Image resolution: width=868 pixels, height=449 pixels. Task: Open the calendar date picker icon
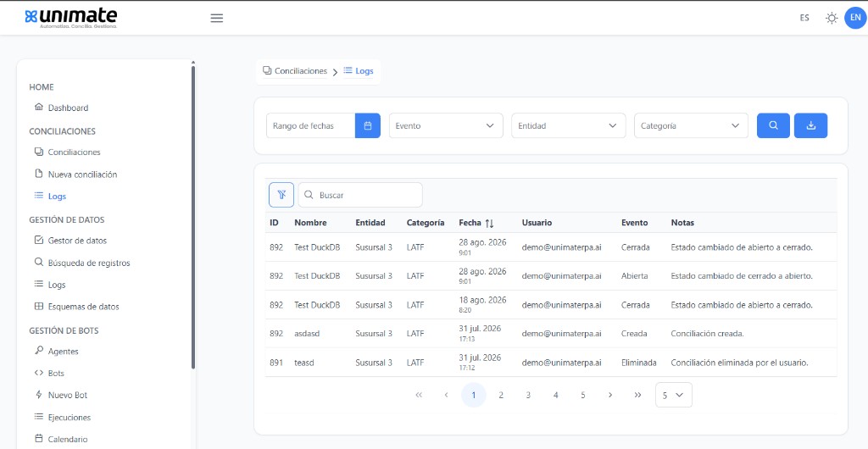(368, 125)
